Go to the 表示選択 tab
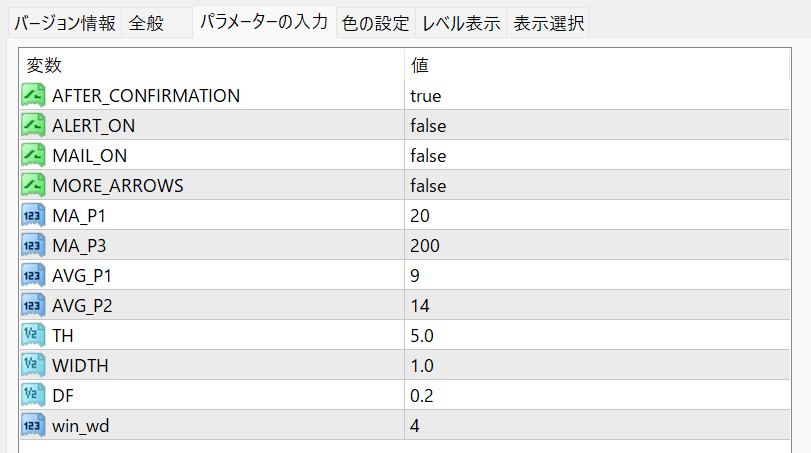 (547, 23)
